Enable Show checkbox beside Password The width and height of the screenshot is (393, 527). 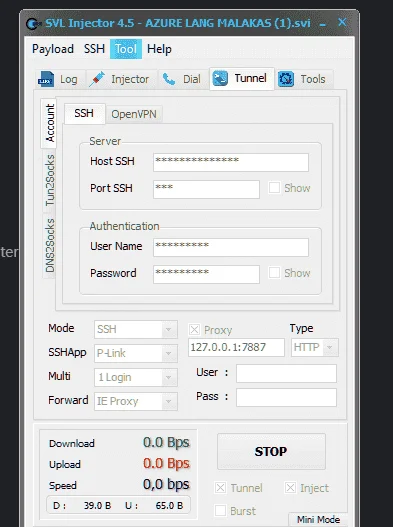(x=274, y=273)
